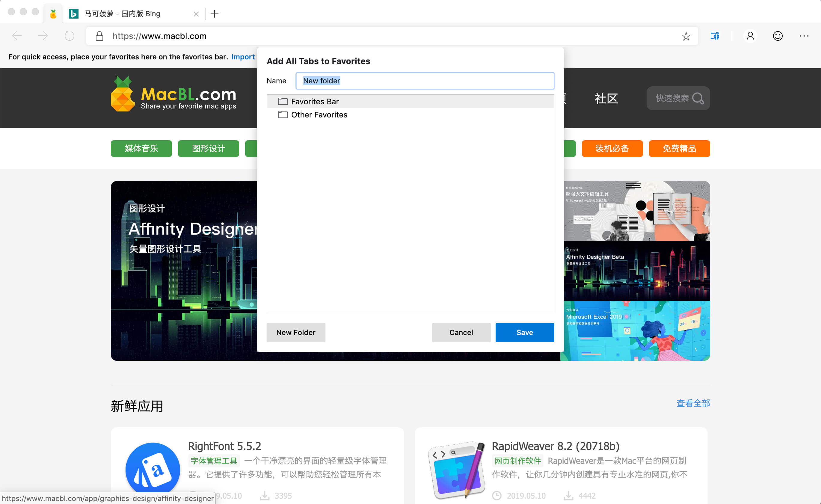Select the pinned pineapple tab
The height and width of the screenshot is (504, 821).
pyautogui.click(x=53, y=14)
